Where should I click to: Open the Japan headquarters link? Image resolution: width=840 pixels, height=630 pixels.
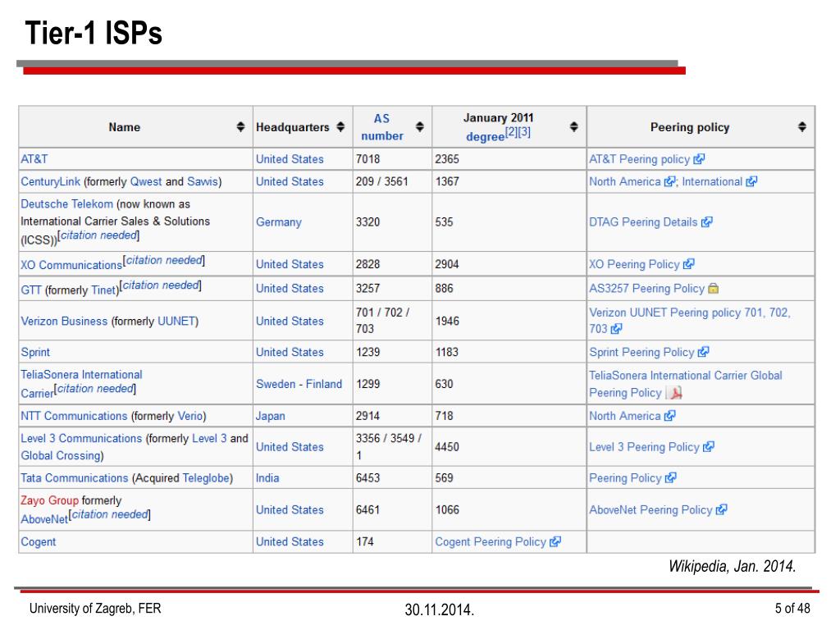[271, 416]
